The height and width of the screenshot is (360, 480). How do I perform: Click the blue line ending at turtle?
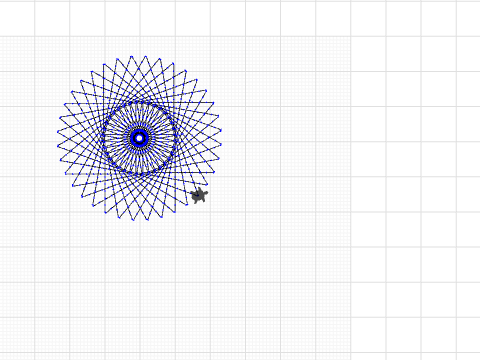[x=190, y=192]
